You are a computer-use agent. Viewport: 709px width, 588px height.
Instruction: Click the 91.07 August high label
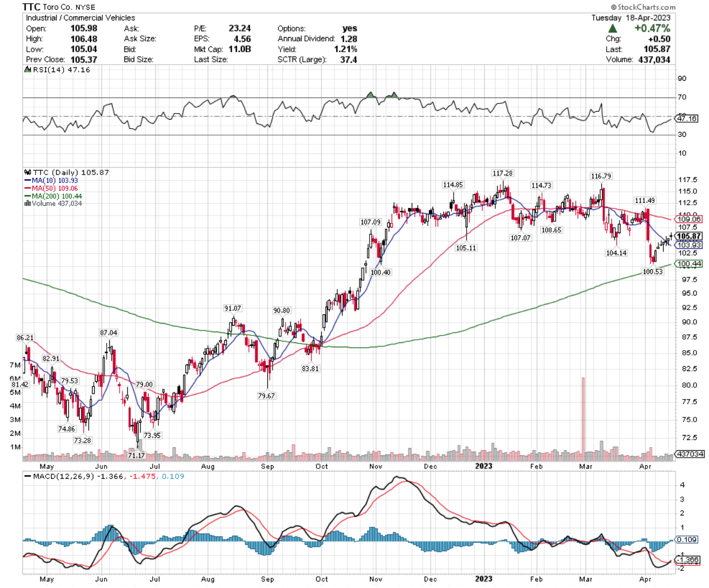[x=233, y=309]
